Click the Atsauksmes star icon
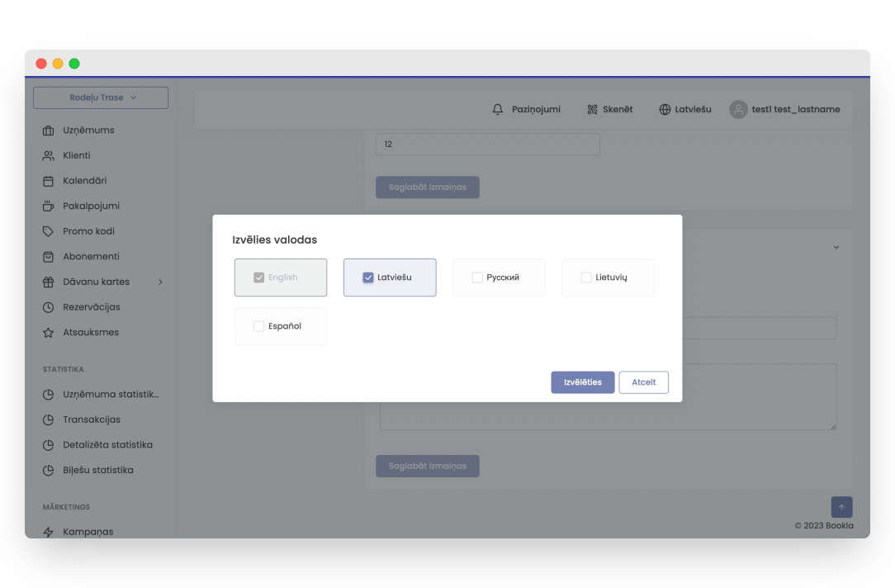 click(x=49, y=332)
